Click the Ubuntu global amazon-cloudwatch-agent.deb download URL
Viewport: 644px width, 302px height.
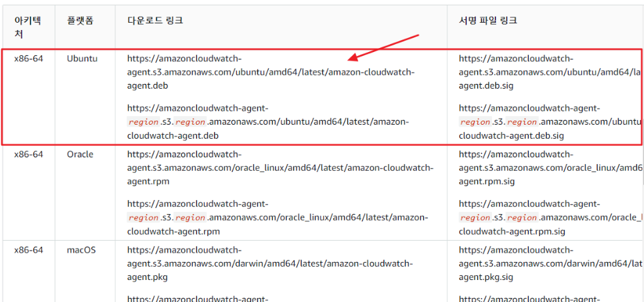click(x=271, y=72)
